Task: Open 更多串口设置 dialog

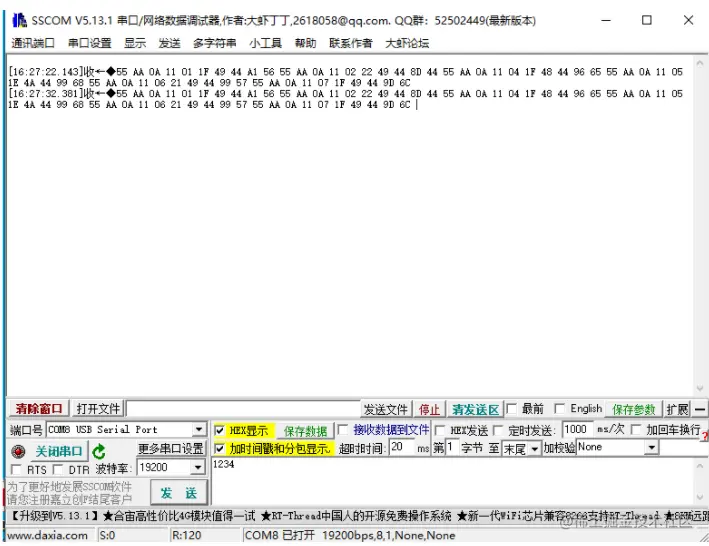Action: (170, 448)
